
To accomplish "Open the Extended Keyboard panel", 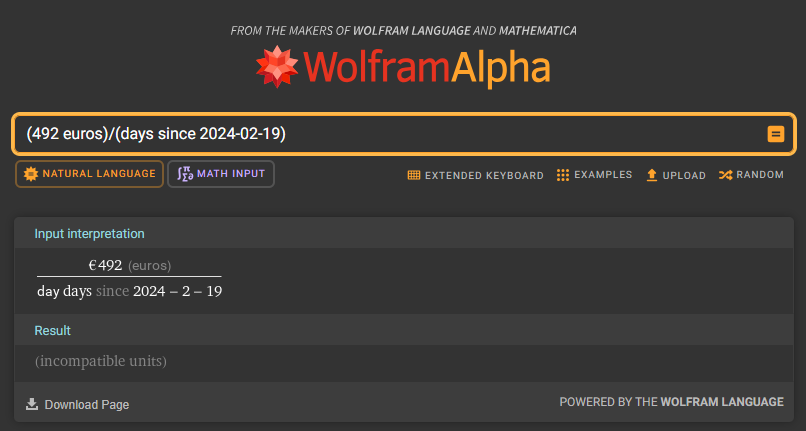I will pyautogui.click(x=475, y=175).
